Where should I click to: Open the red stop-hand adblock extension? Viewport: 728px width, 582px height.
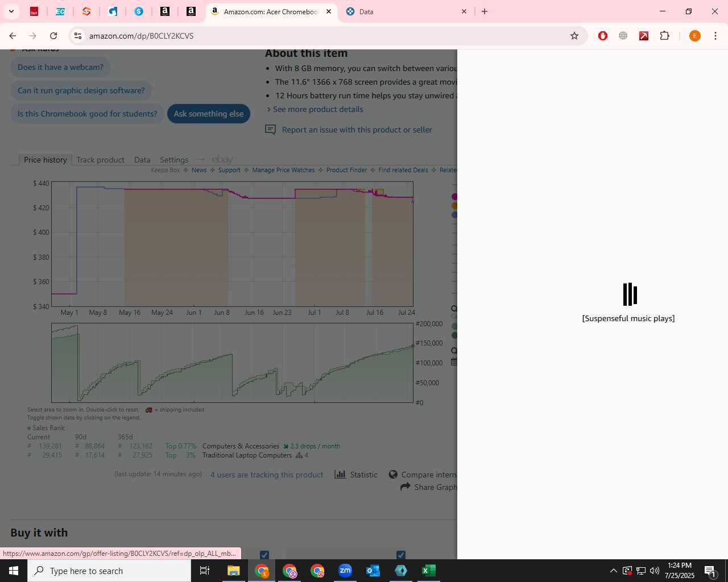(x=603, y=36)
